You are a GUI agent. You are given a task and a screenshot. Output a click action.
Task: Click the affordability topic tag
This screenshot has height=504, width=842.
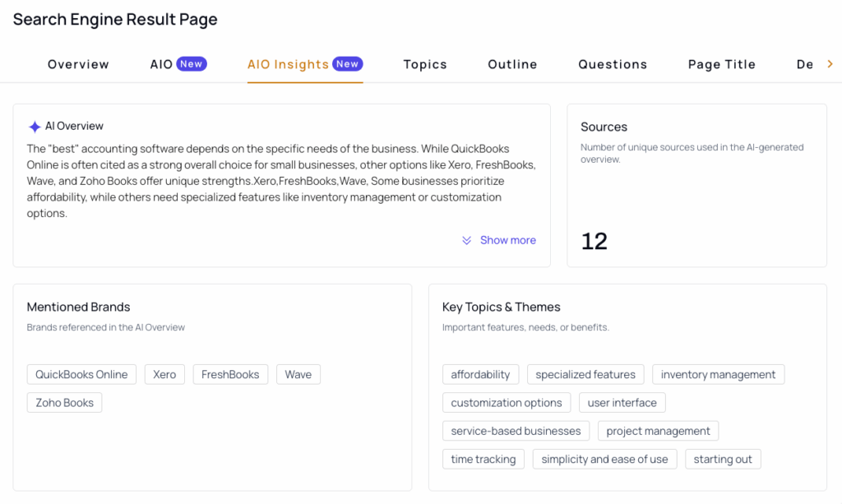click(480, 374)
